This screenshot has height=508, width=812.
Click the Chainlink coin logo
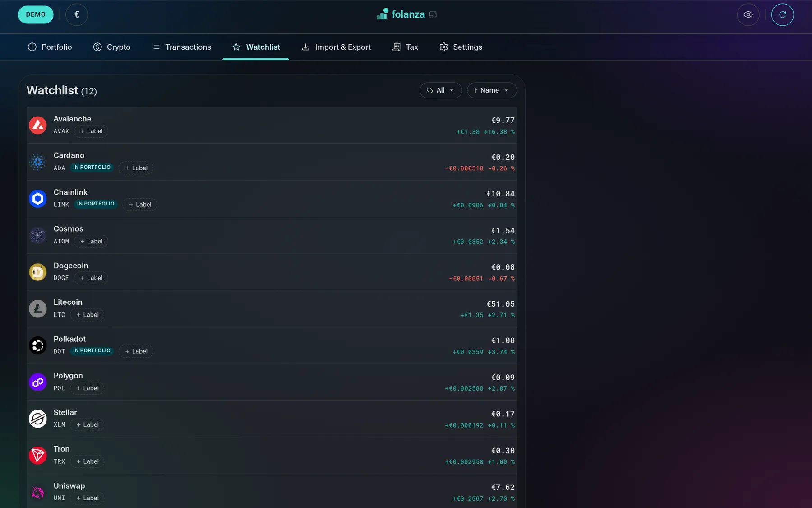click(x=38, y=198)
